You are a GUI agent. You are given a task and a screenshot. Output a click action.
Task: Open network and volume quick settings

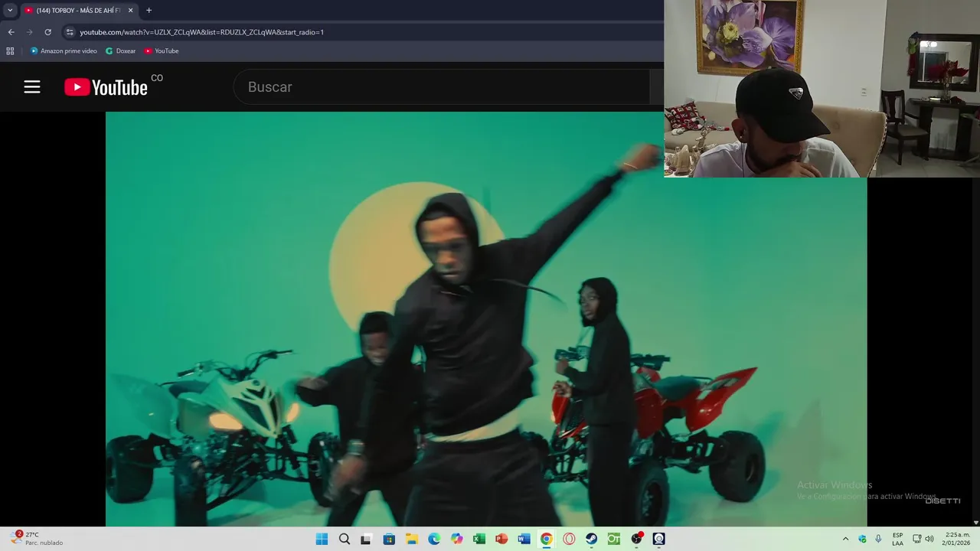click(x=923, y=539)
